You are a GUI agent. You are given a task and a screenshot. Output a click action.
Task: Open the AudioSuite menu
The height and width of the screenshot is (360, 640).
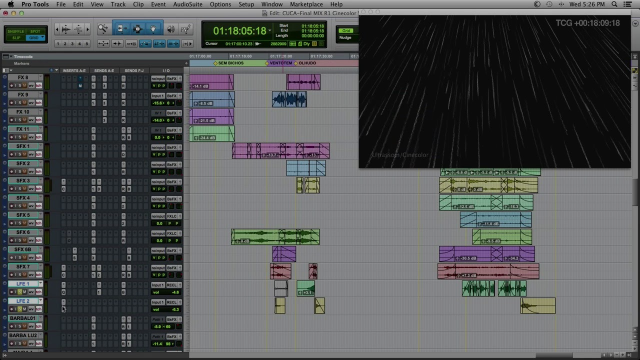pos(187,4)
